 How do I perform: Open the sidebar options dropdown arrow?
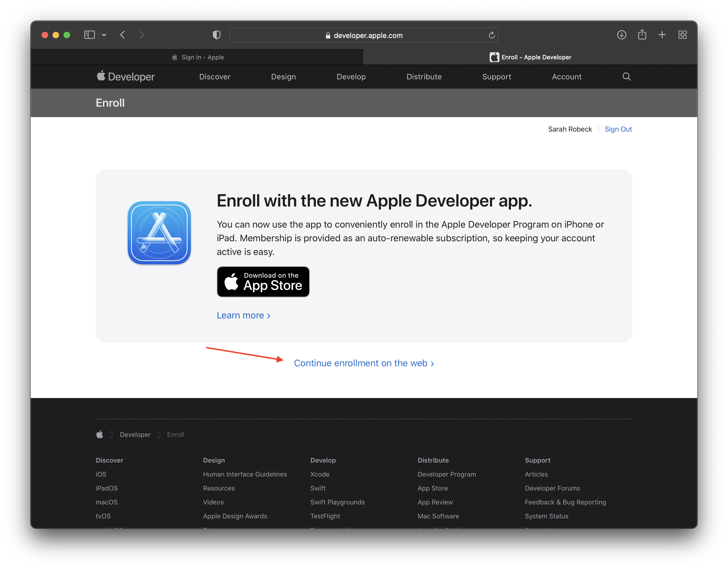[x=104, y=35]
